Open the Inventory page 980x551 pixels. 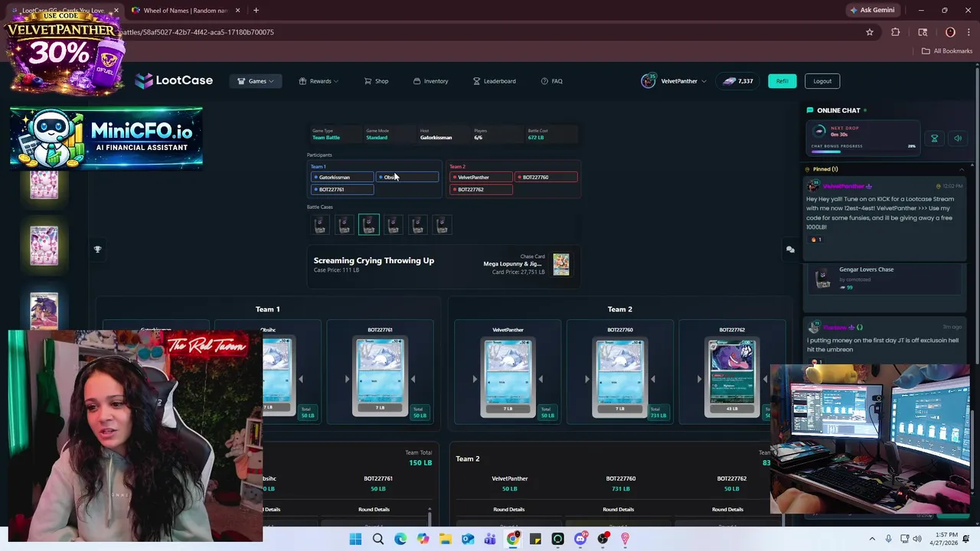click(430, 81)
